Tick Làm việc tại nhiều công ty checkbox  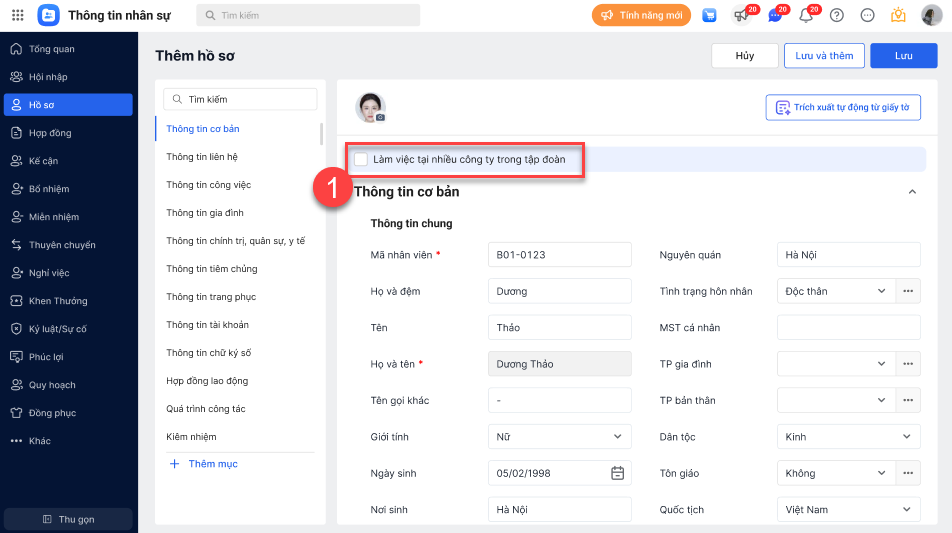[361, 159]
